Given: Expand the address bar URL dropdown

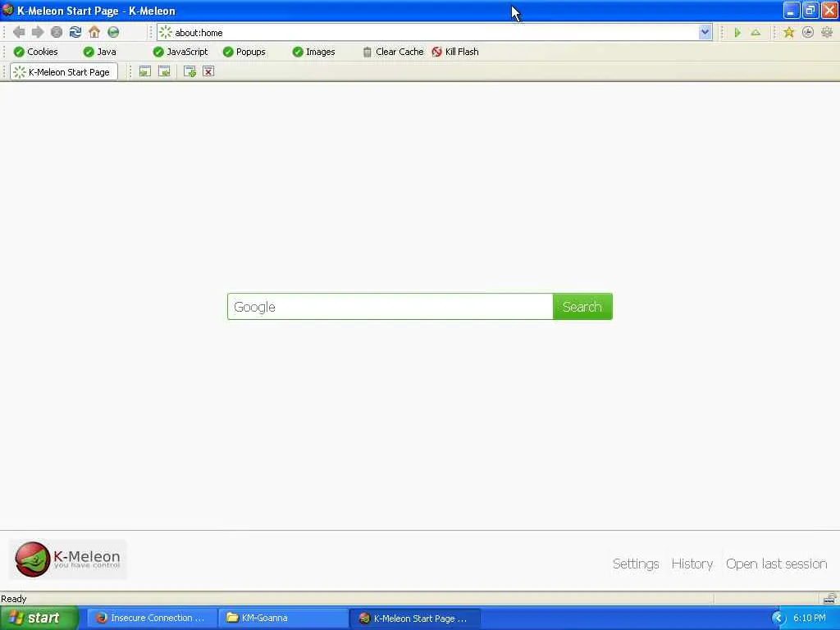Looking at the screenshot, I should 705,32.
